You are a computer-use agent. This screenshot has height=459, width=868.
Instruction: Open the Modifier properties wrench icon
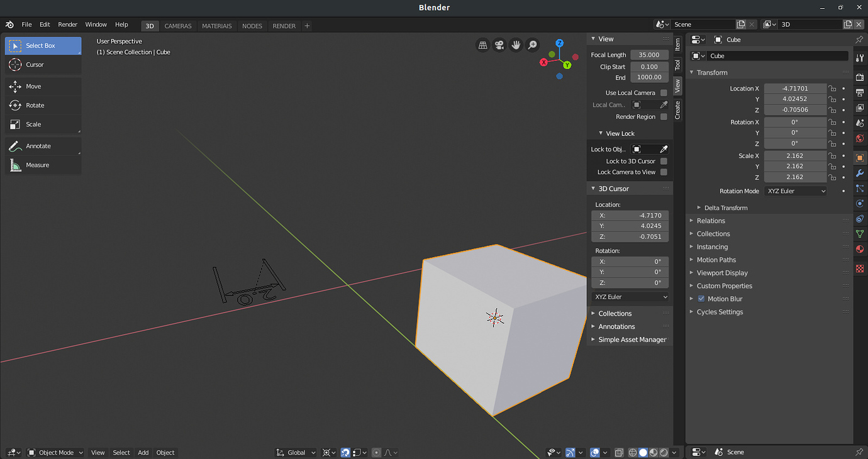tap(860, 173)
